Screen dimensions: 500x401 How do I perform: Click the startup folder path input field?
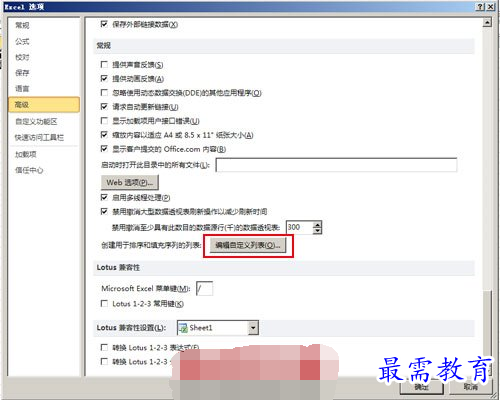pos(336,165)
